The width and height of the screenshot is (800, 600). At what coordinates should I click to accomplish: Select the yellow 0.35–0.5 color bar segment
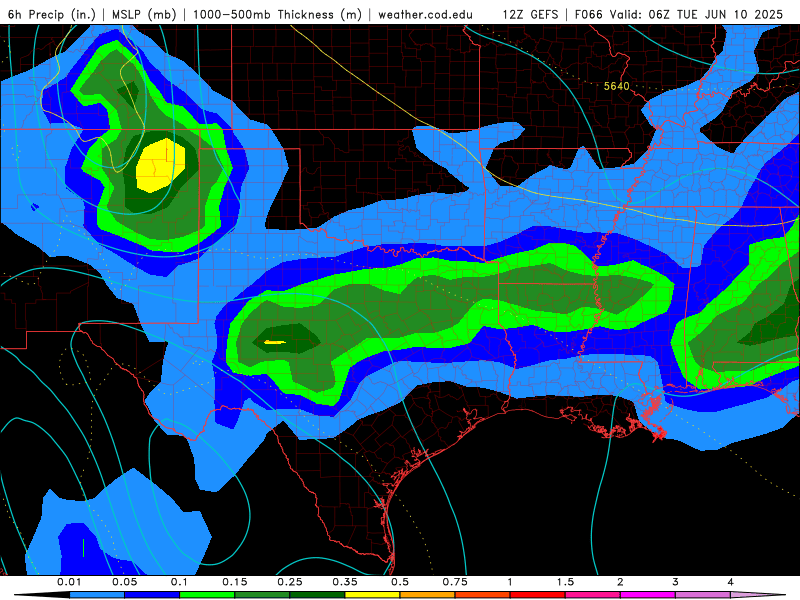(372, 595)
